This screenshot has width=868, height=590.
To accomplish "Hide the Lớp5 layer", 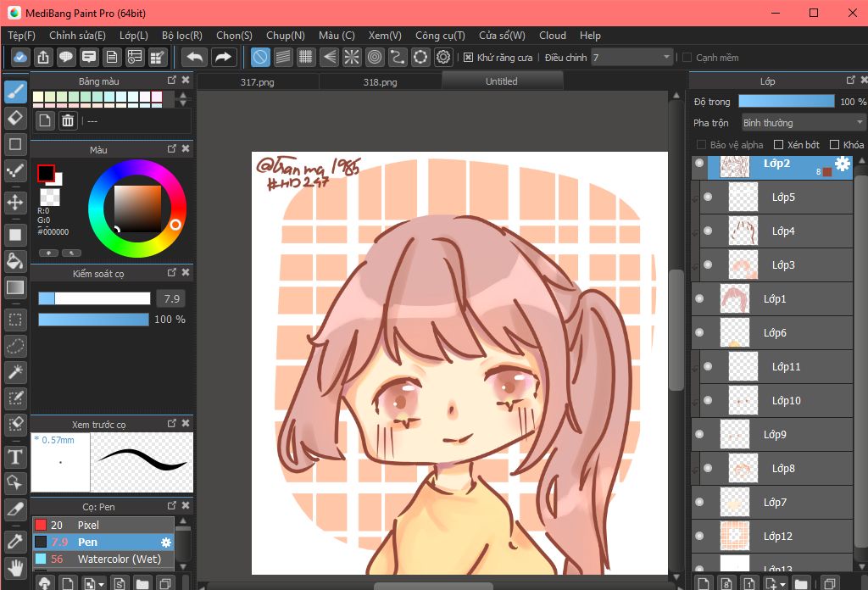I will 708,197.
